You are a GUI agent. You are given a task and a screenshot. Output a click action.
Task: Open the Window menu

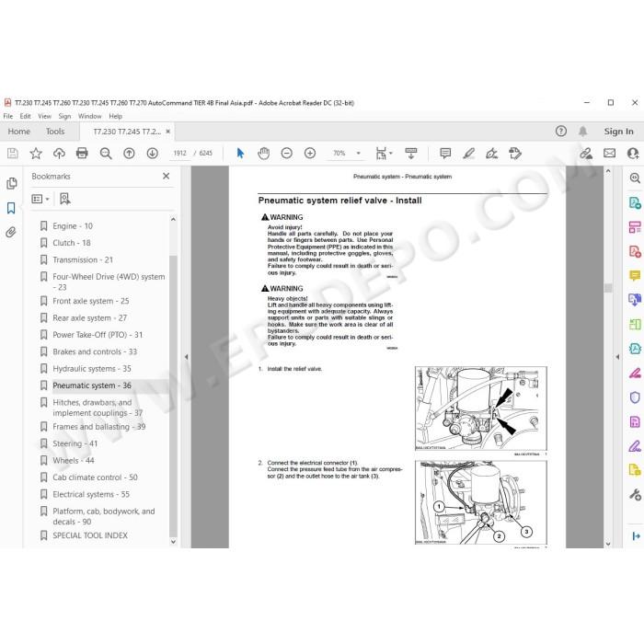(x=89, y=116)
